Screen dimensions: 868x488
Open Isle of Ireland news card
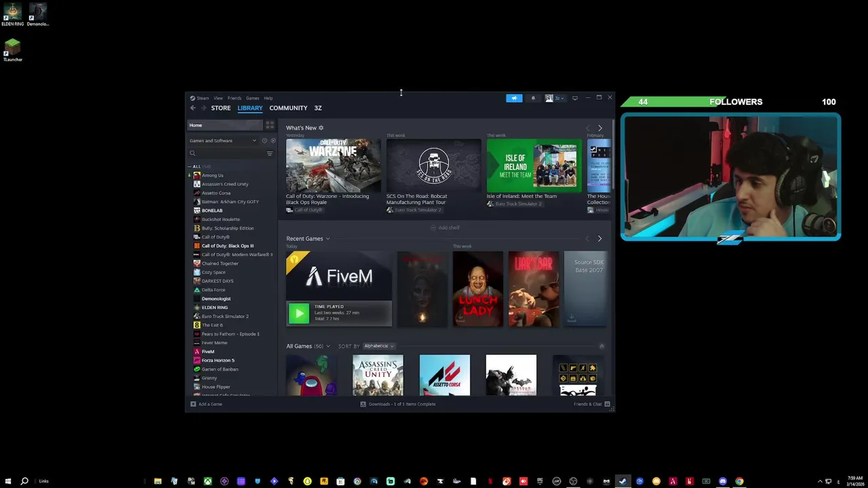tap(534, 165)
